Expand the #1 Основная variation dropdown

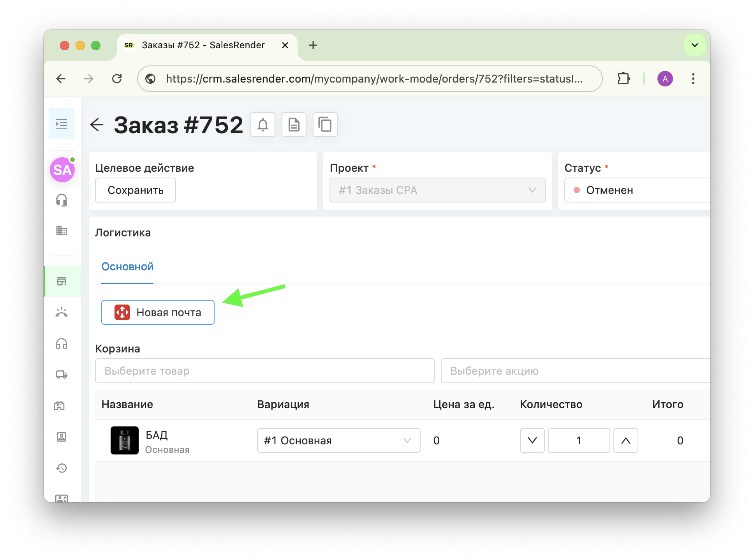(338, 440)
